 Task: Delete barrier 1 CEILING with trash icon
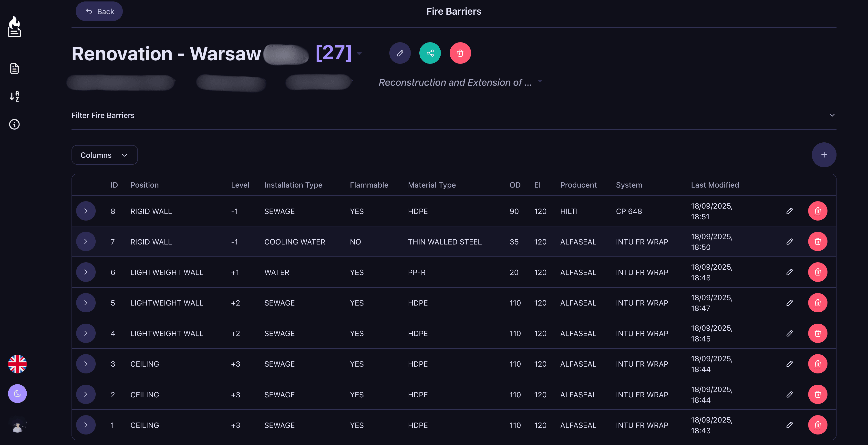(x=817, y=425)
